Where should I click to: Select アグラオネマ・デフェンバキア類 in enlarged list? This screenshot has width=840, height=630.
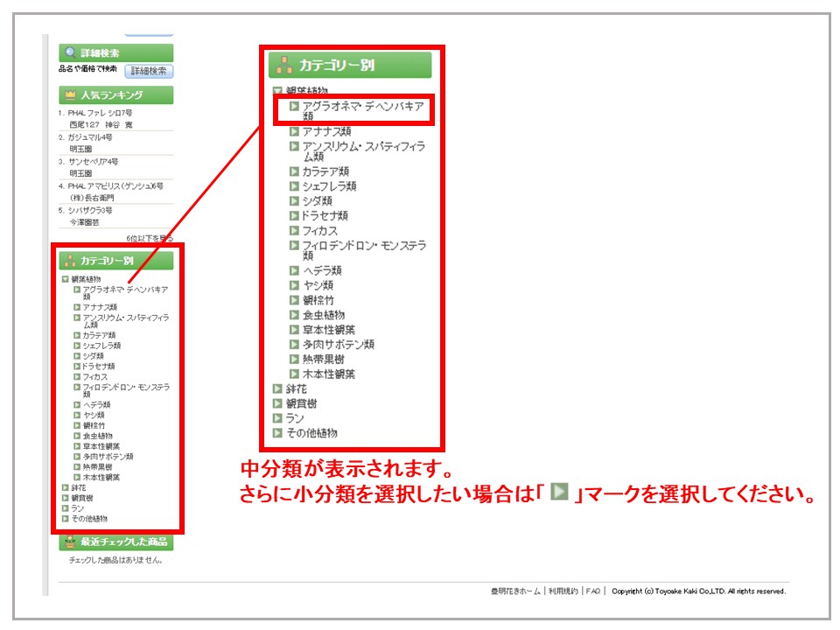362,109
